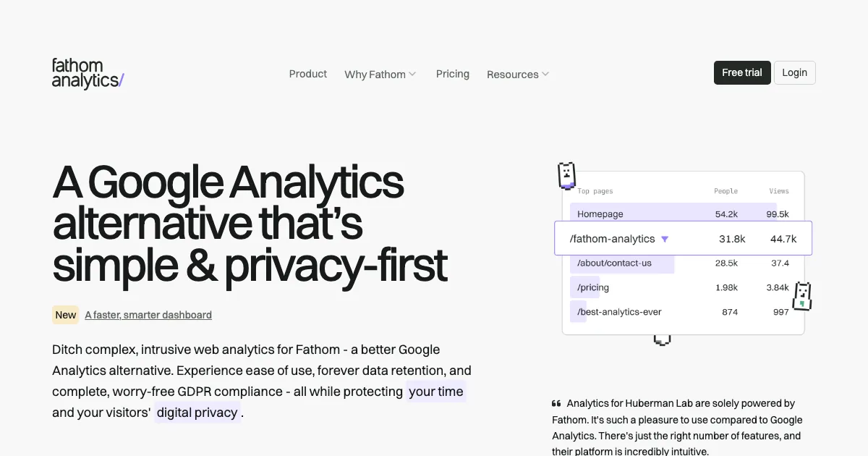Click the highlighted "digital privacy" text
This screenshot has height=456, width=868.
point(197,413)
